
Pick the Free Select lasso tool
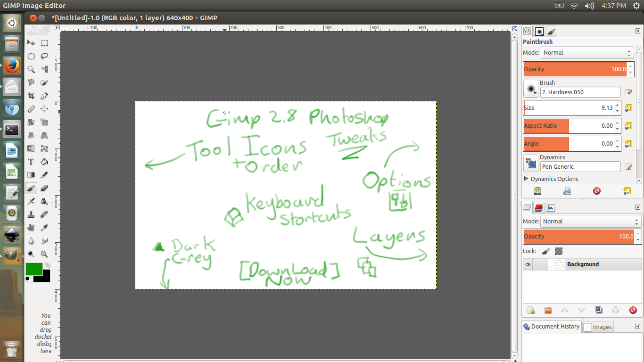pos(44,56)
